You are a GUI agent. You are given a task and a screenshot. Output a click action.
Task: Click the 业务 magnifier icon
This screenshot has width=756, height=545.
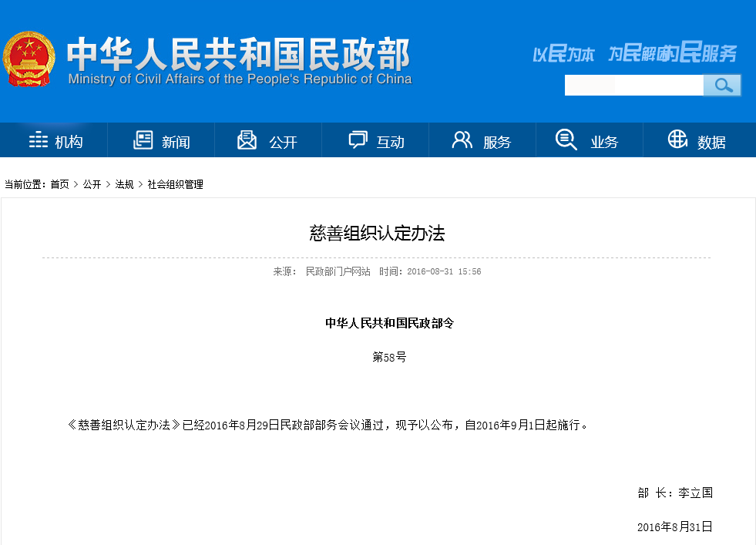click(566, 140)
